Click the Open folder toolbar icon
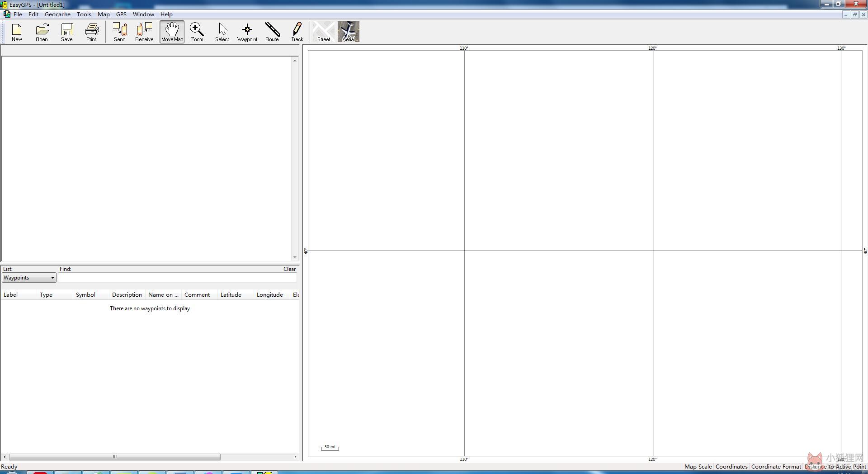This screenshot has height=474, width=868. (42, 32)
